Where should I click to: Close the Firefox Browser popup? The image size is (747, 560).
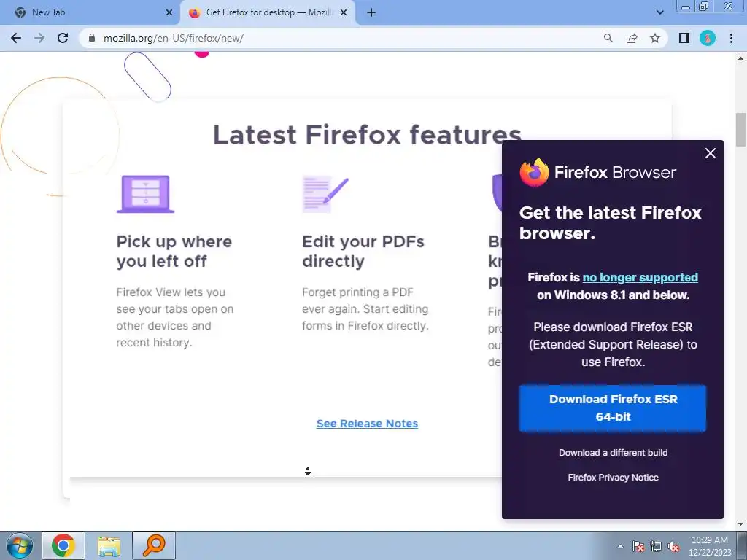pyautogui.click(x=711, y=153)
